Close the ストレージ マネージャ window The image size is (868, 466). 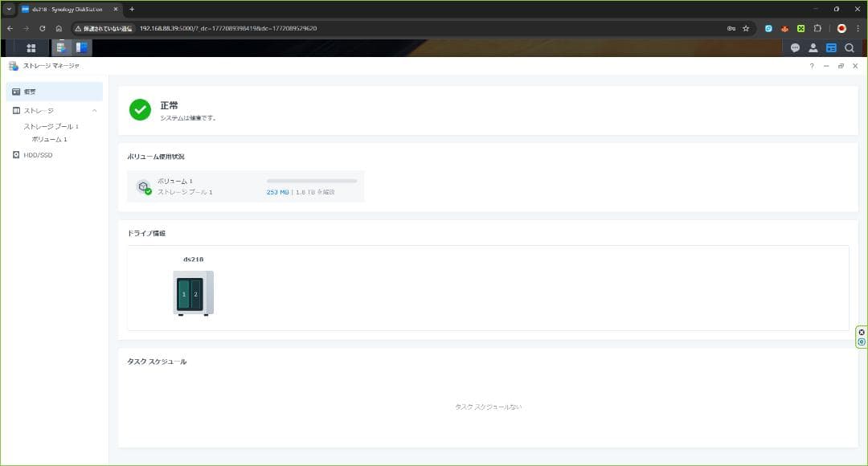click(855, 66)
